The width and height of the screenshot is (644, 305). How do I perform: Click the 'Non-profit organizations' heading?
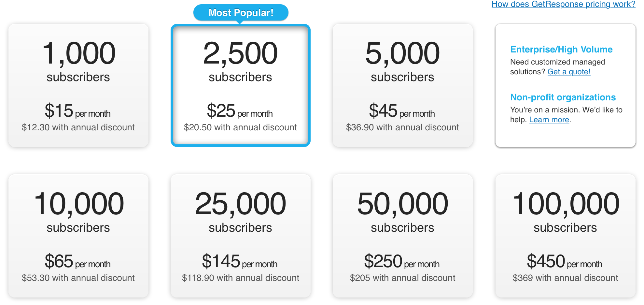point(563,97)
